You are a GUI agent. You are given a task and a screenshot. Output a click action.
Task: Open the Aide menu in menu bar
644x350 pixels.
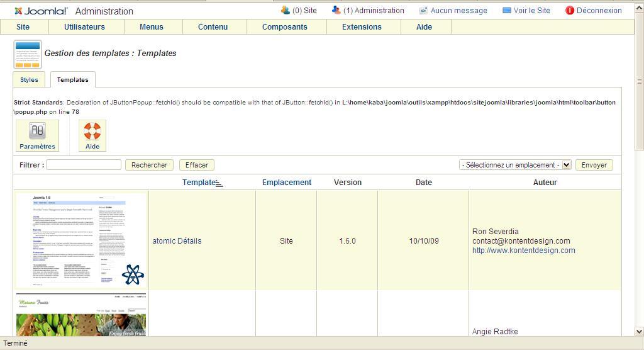coord(425,26)
